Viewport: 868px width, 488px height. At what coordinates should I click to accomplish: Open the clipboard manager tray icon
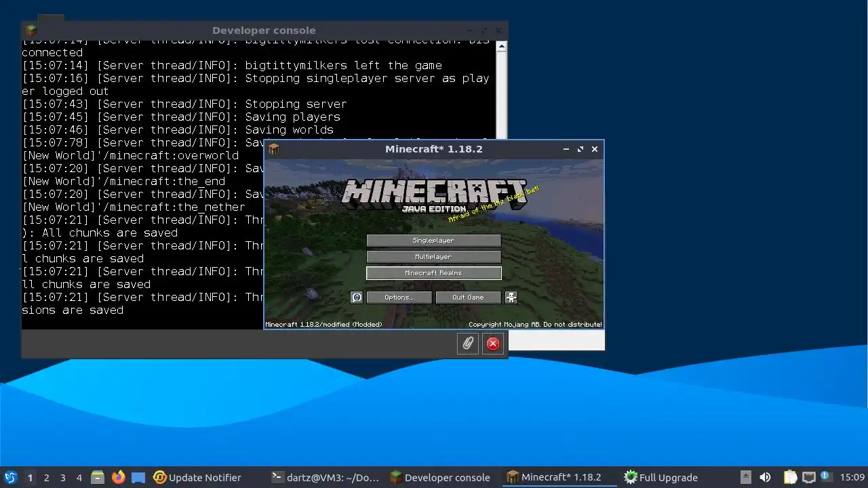click(x=790, y=477)
